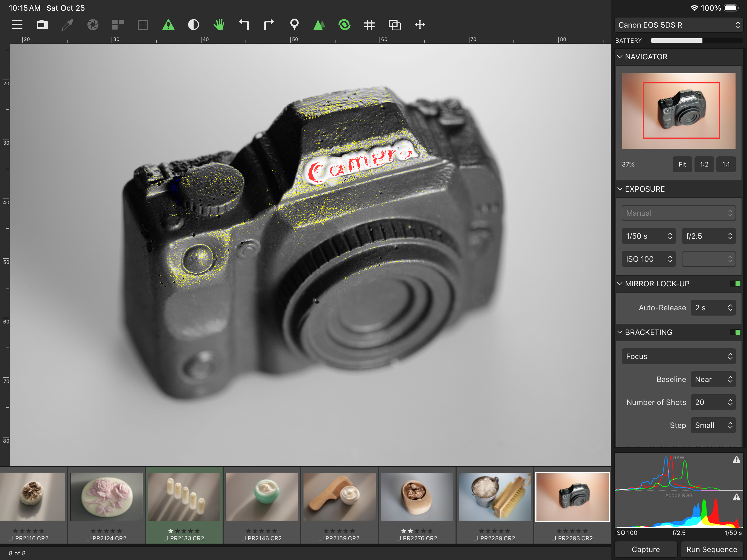Toggle the exposure warning triangle icon
This screenshot has height=560, width=747.
168,25
